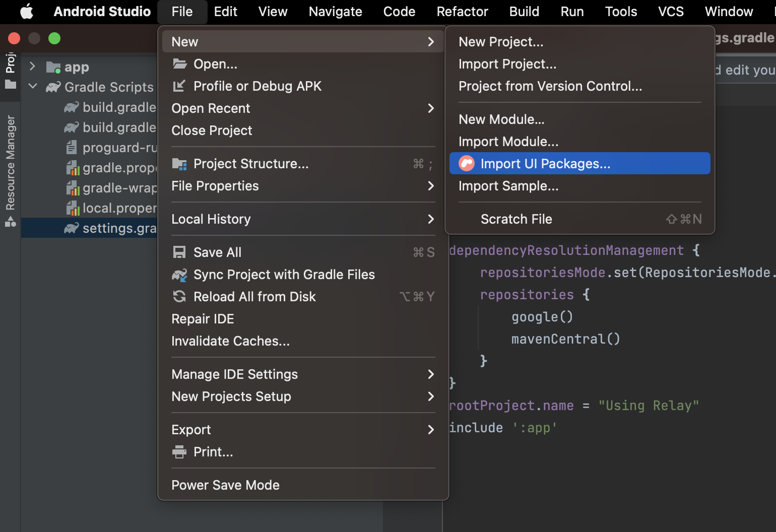Click the printer icon next to Print...
The width and height of the screenshot is (776, 532).
179,452
